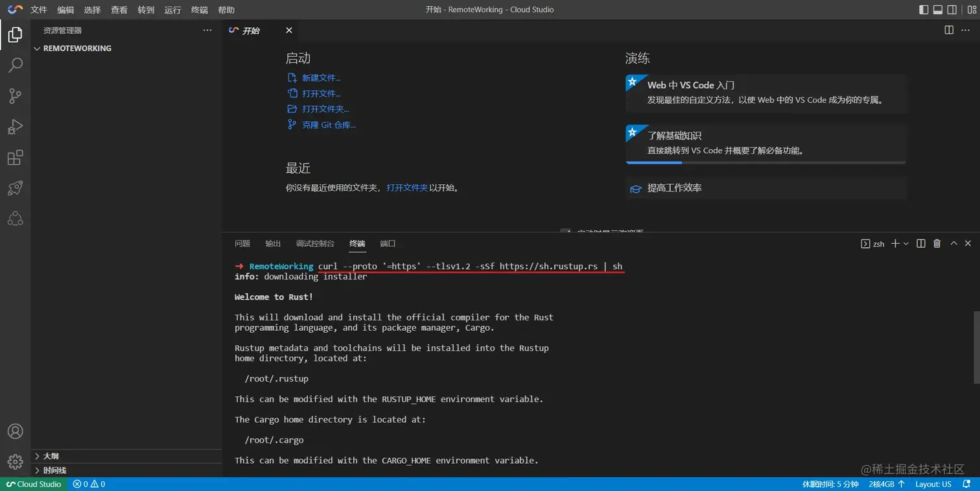The width and height of the screenshot is (980, 491).
Task: Open the Explorer view in activity bar
Action: coord(15,34)
